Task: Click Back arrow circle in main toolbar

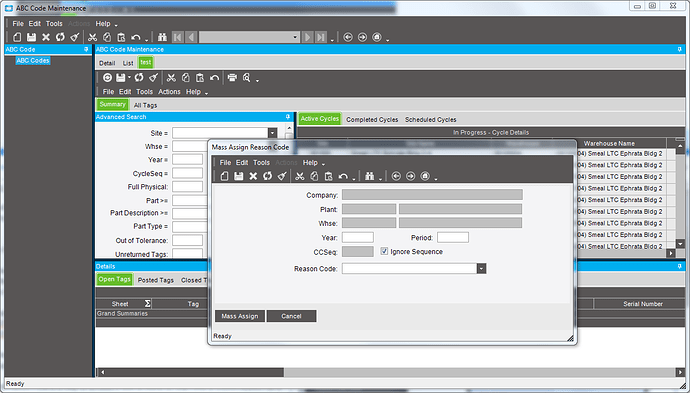Action: click(x=348, y=37)
